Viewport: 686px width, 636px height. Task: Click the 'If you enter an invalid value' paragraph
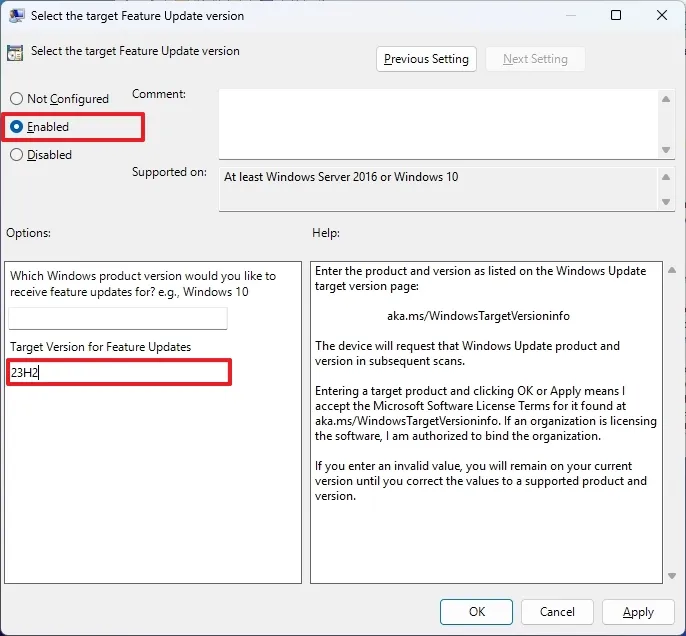(x=480, y=481)
